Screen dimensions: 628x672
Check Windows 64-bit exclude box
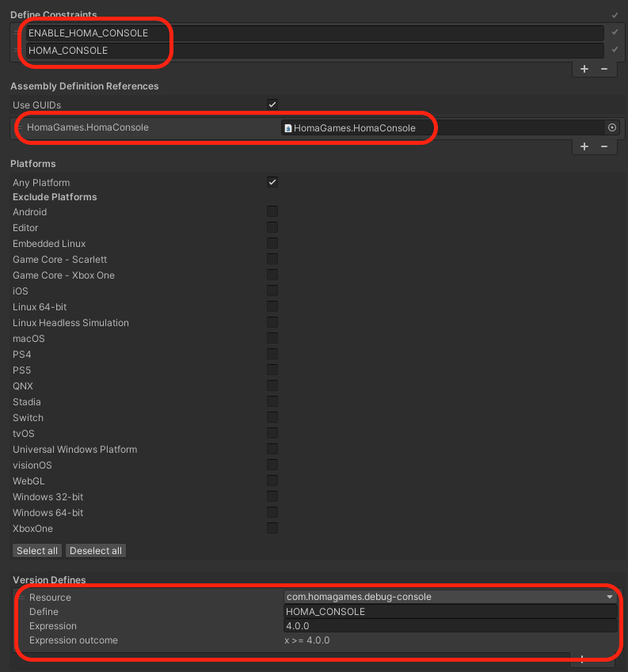point(272,512)
